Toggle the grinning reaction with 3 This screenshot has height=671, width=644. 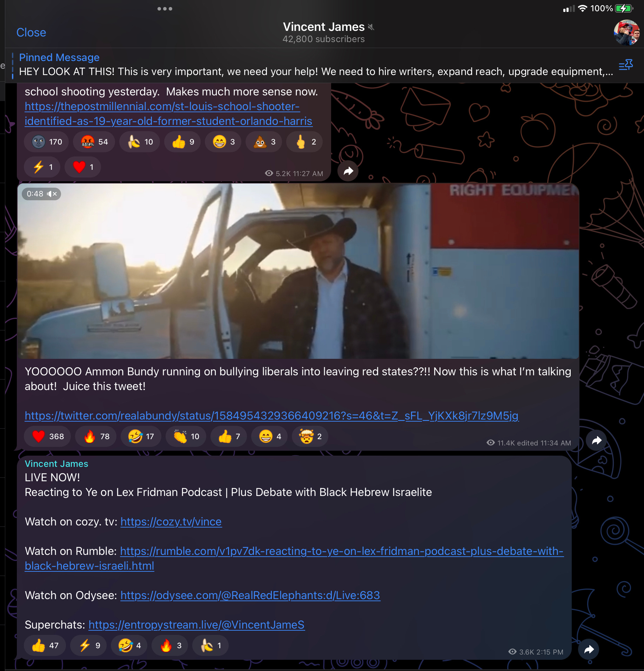click(223, 142)
